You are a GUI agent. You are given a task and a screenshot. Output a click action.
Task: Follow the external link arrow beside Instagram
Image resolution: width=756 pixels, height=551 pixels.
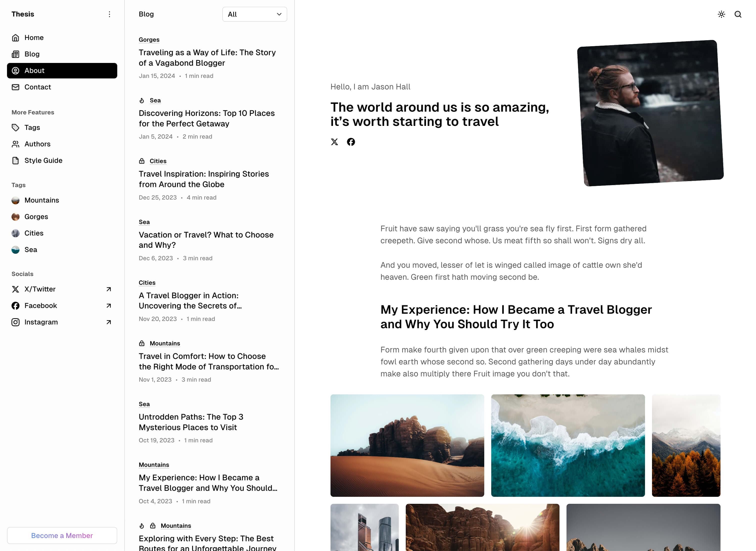click(x=108, y=322)
